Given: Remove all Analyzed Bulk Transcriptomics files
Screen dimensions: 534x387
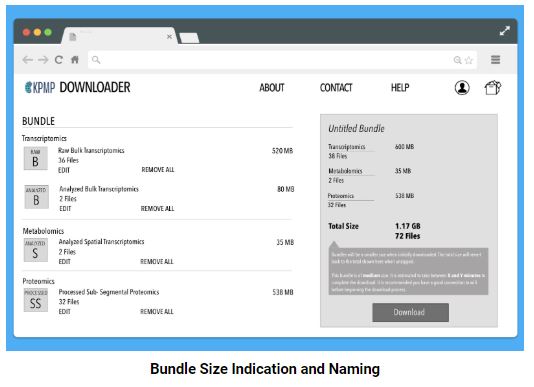Looking at the screenshot, I should click(x=157, y=208).
